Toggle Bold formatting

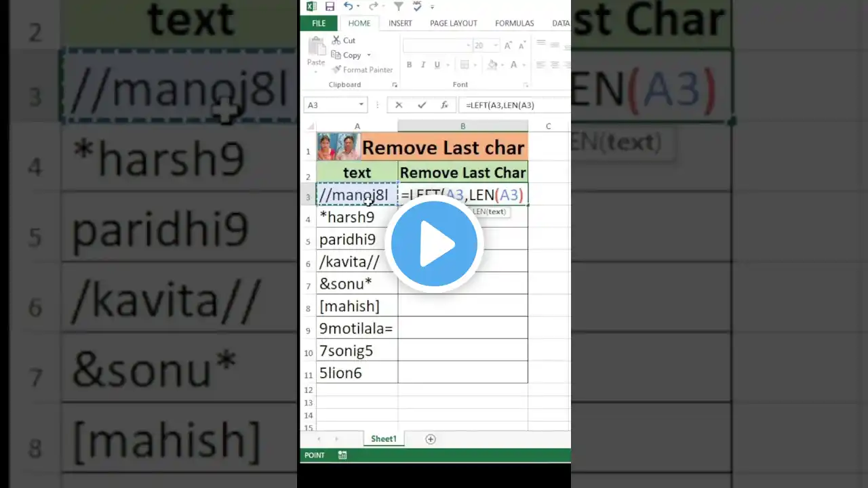click(x=409, y=64)
